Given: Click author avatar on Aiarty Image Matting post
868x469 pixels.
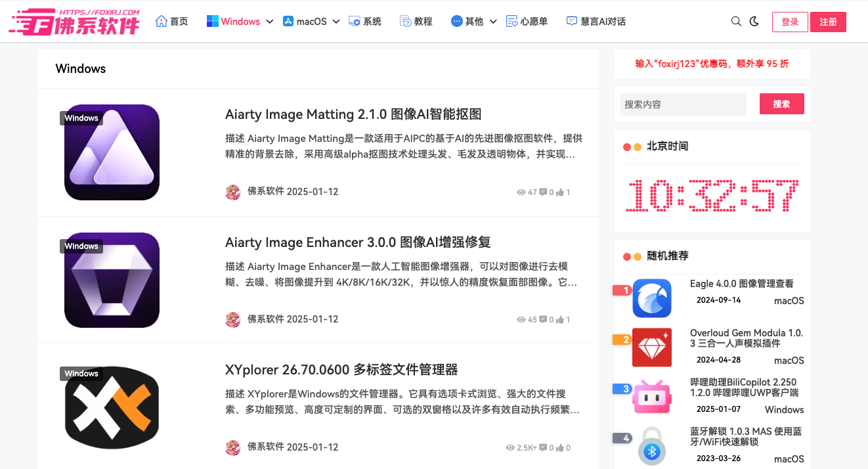Looking at the screenshot, I should click(233, 192).
